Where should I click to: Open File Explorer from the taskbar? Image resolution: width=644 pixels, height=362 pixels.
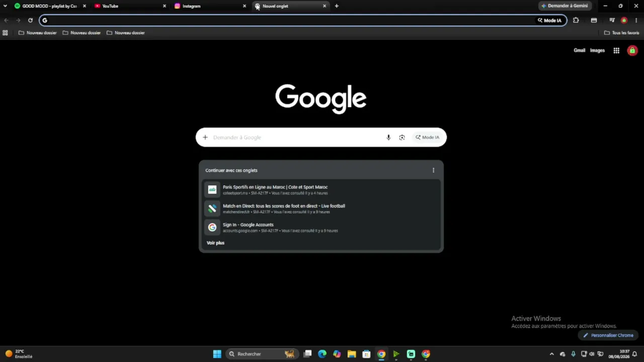coord(352,354)
